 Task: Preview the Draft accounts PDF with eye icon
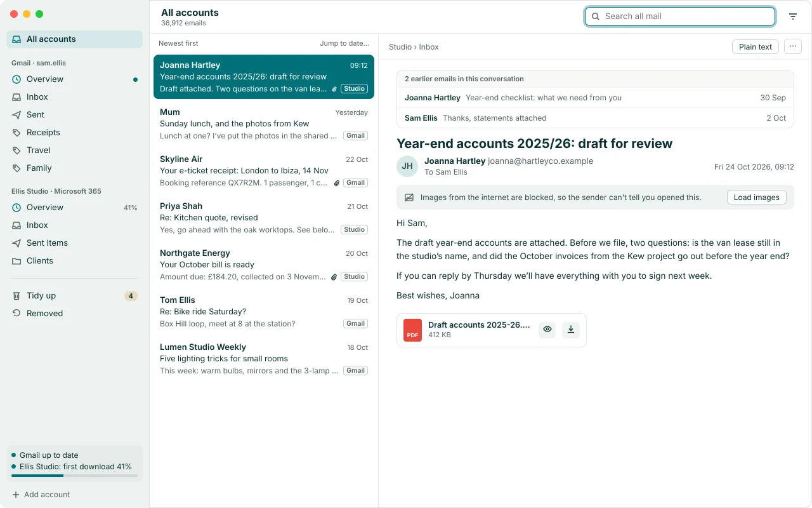[547, 330]
